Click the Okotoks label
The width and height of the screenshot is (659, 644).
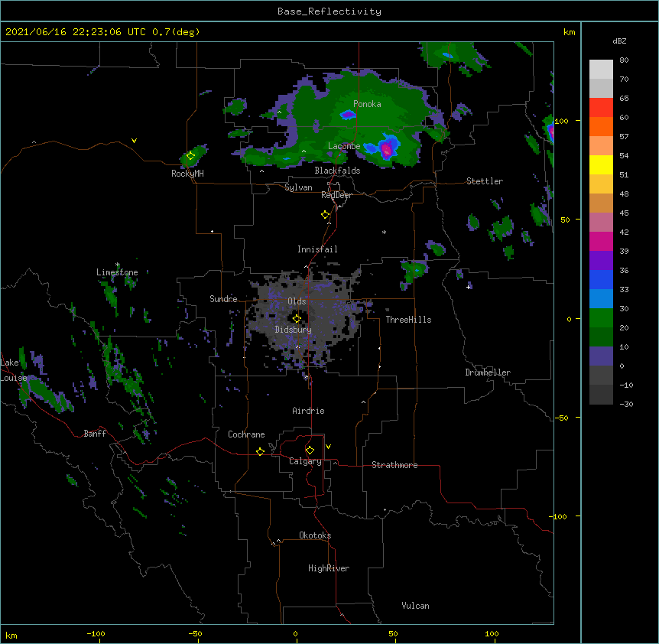pos(315,535)
